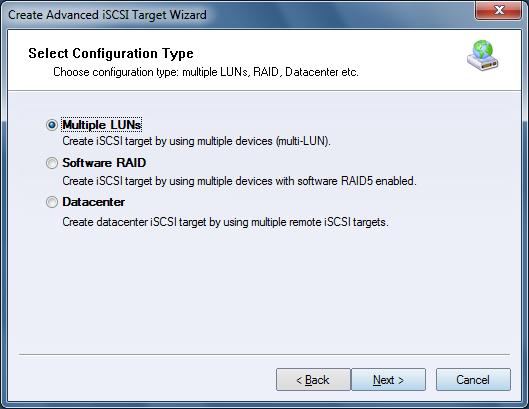Screen dimensions: 529x409
Task: Click the software RAID5 description text
Action: click(239, 181)
